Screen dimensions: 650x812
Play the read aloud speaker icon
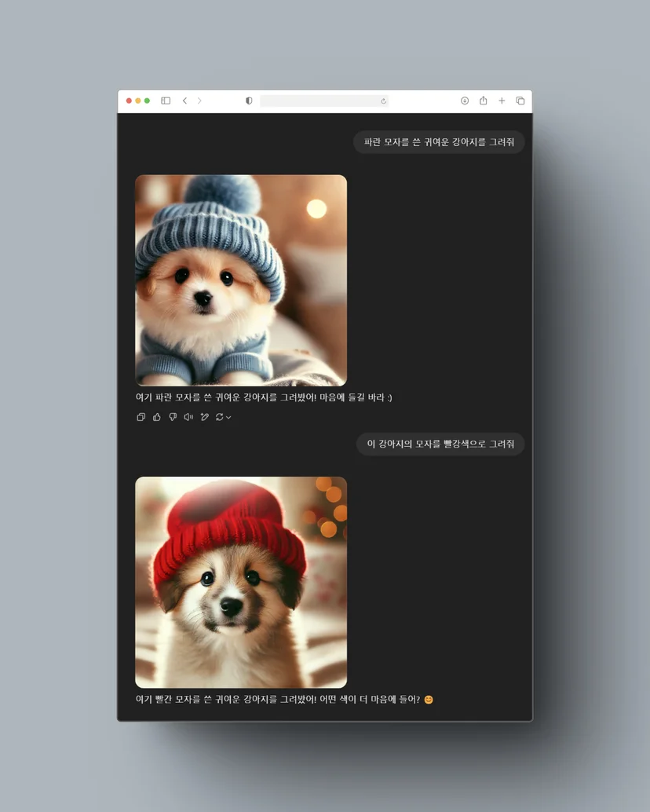pyautogui.click(x=188, y=417)
